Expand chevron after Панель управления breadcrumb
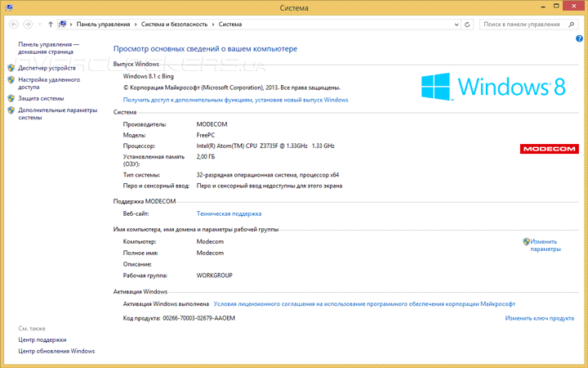Screen dimensions: 588x368 pos(136,25)
